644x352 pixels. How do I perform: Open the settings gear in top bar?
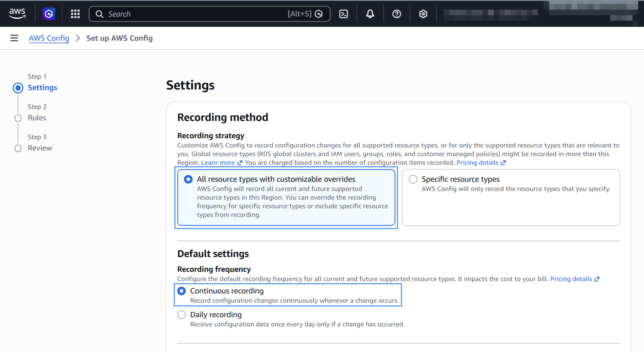click(x=423, y=14)
